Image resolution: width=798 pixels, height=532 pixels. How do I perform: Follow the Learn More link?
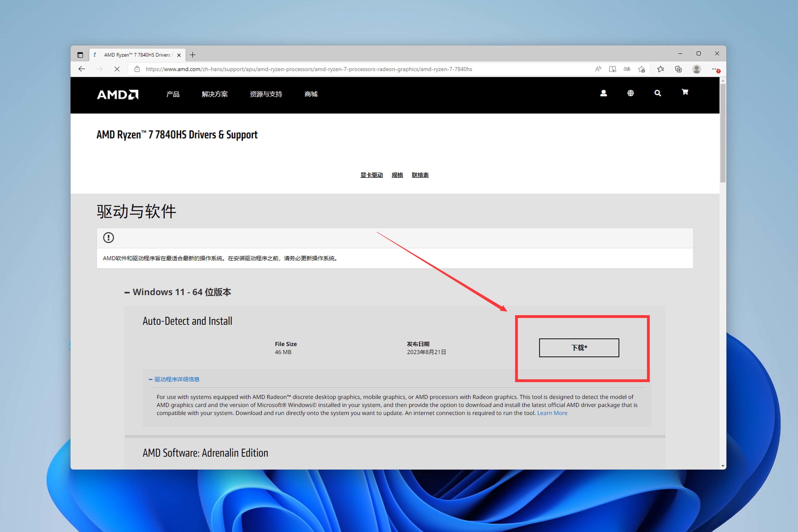(x=552, y=413)
